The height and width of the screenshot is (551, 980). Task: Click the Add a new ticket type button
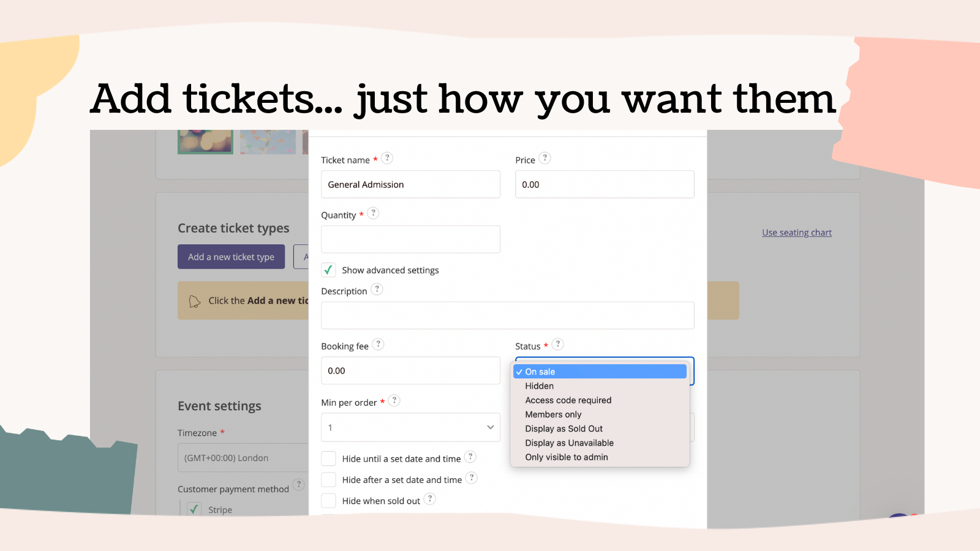point(231,257)
